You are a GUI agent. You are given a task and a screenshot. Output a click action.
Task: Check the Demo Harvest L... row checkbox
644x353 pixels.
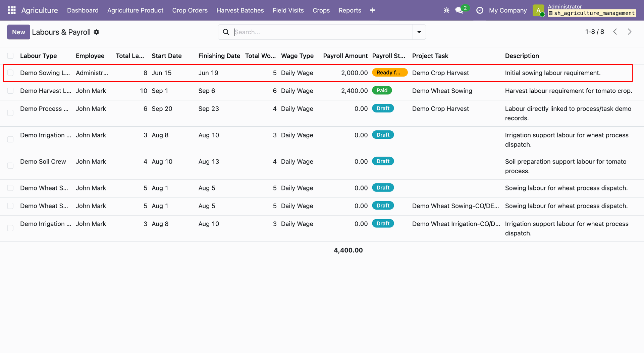click(x=10, y=91)
